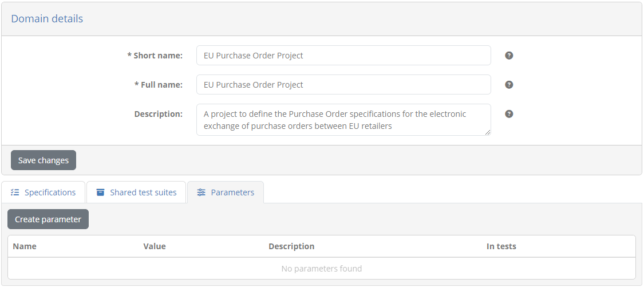Viewport: 644px width, 287px height.
Task: Save changes to the domain
Action: pos(44,160)
